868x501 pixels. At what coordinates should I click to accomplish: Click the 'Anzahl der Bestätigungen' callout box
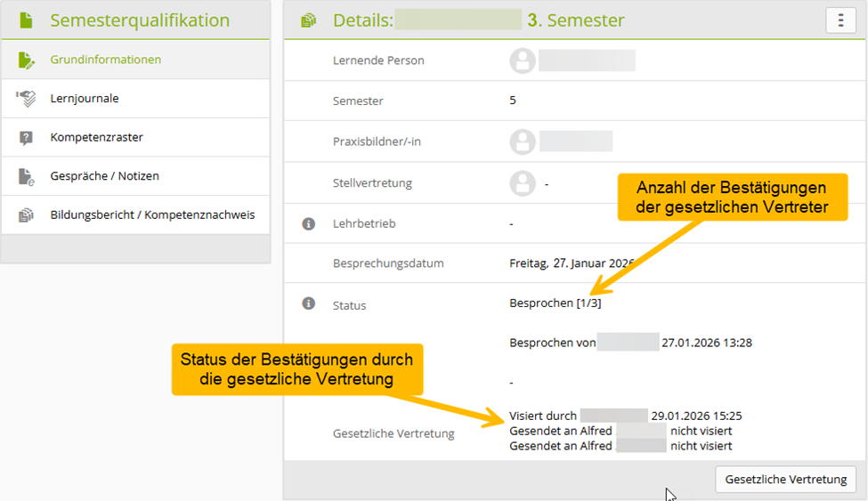coord(731,198)
